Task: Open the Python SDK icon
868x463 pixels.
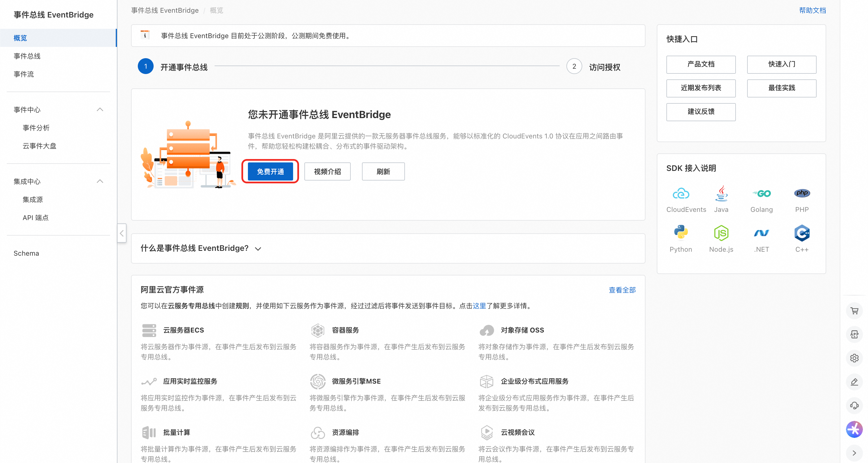Action: [x=681, y=233]
